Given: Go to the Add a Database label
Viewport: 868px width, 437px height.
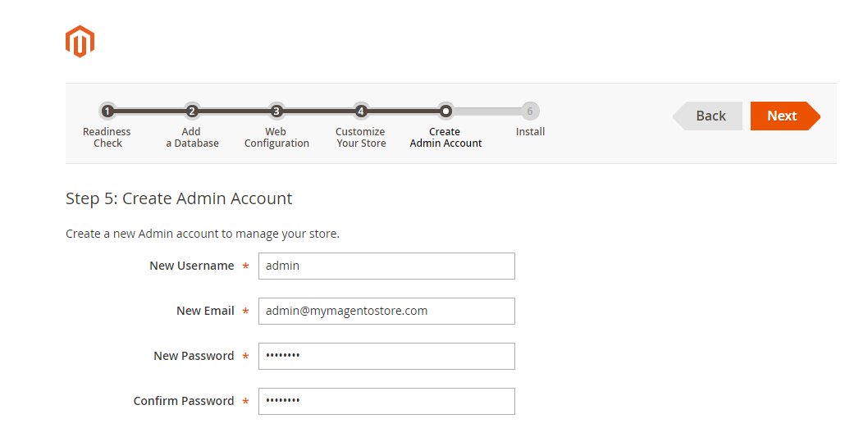Looking at the screenshot, I should tap(192, 137).
